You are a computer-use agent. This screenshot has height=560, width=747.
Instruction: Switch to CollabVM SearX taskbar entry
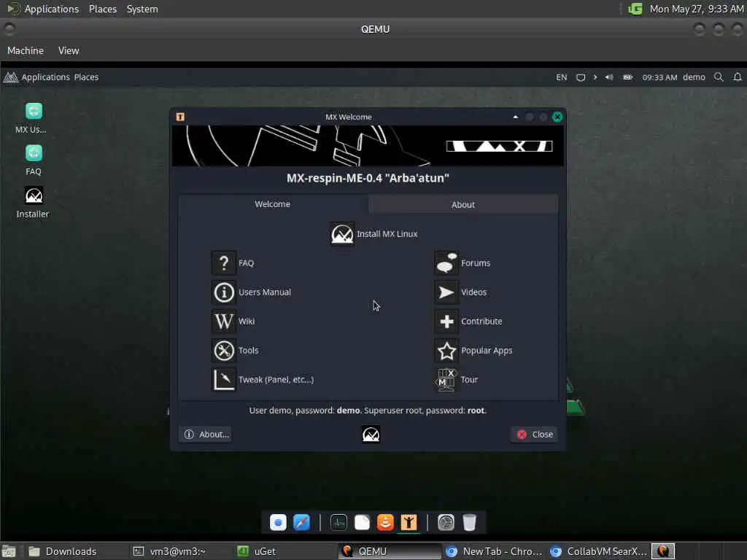[x=598, y=551]
